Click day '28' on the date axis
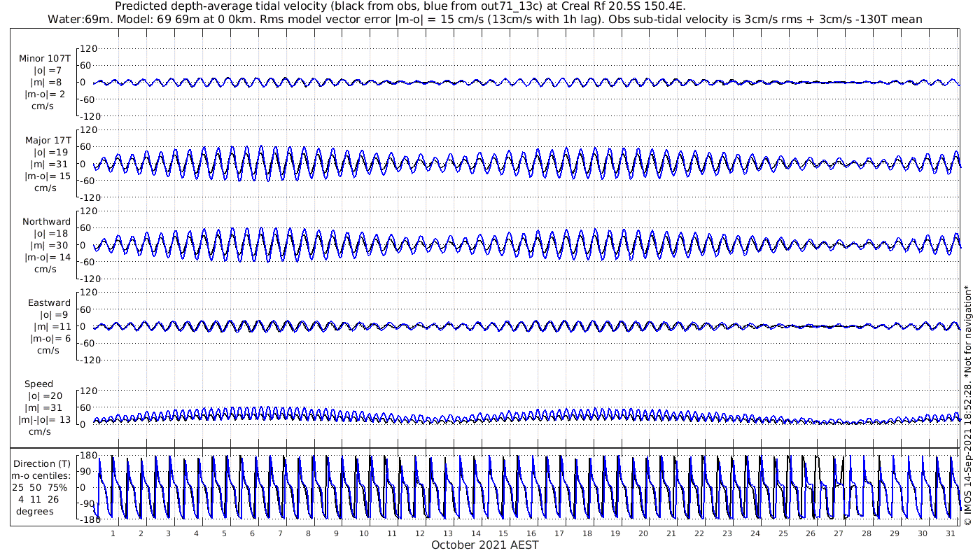980x560 pixels. point(867,533)
